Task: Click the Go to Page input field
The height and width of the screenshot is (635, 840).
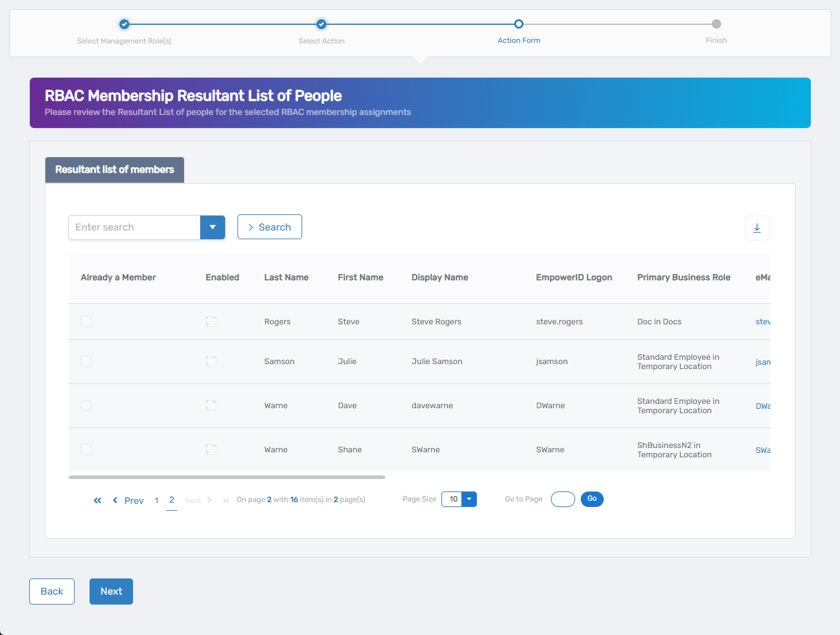Action: [x=563, y=499]
